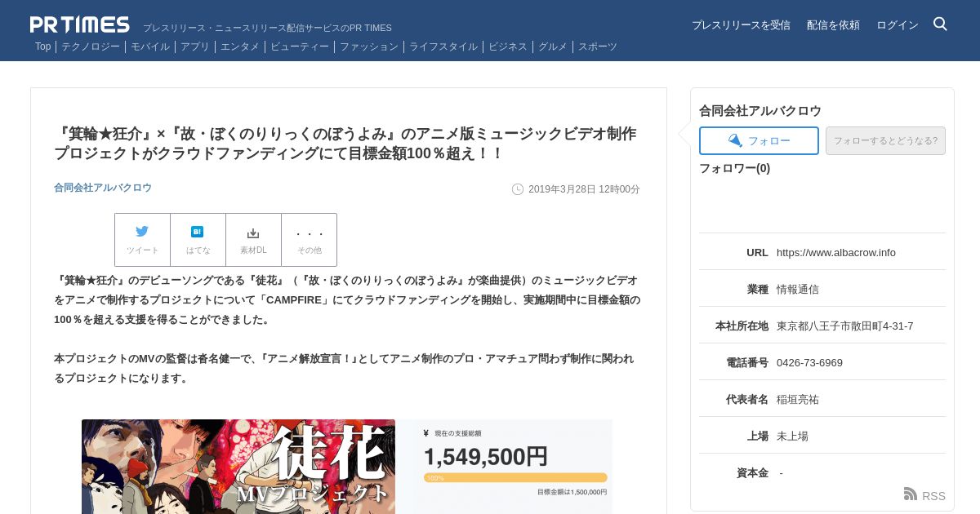Click the ログイン link

[898, 25]
